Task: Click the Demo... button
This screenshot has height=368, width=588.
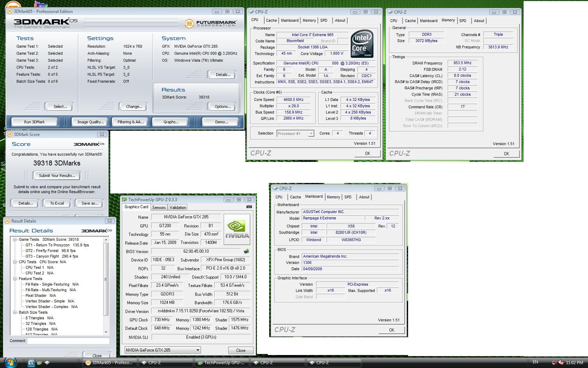Action: pyautogui.click(x=221, y=122)
